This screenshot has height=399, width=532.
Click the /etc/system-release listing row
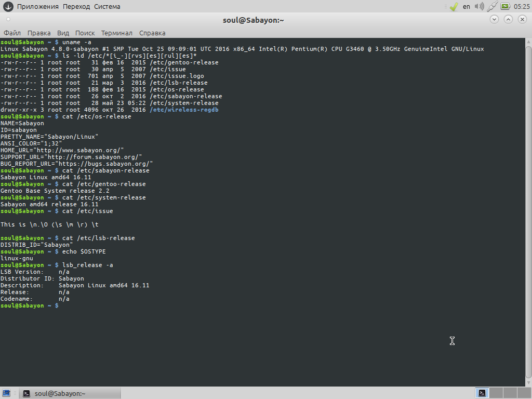click(x=109, y=103)
